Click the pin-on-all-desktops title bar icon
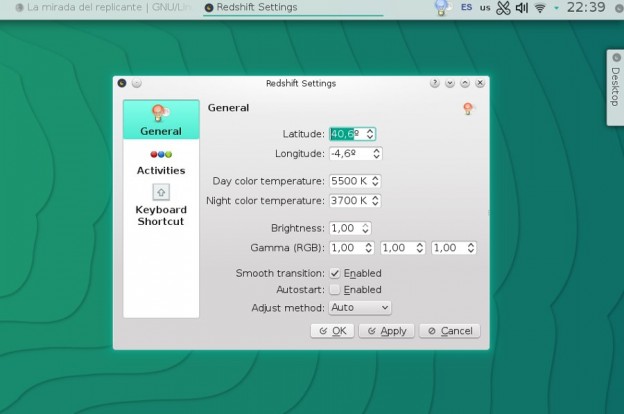This screenshot has width=624, height=414. coord(136,83)
